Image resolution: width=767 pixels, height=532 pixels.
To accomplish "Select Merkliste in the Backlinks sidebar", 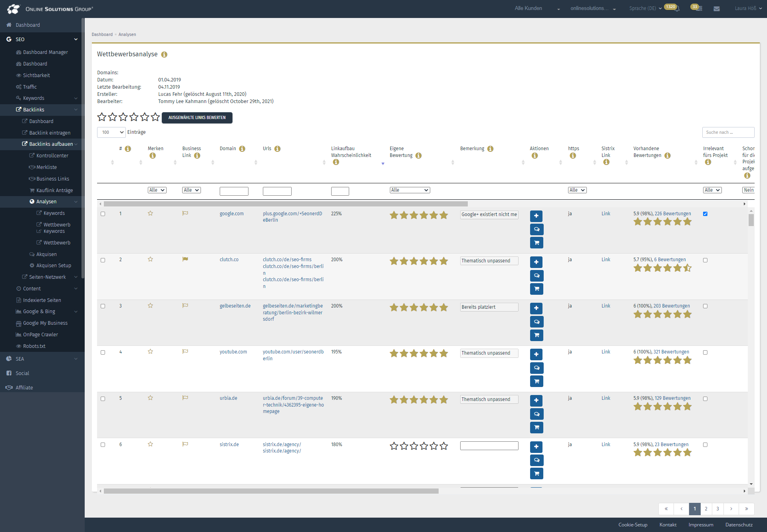I will 46,167.
